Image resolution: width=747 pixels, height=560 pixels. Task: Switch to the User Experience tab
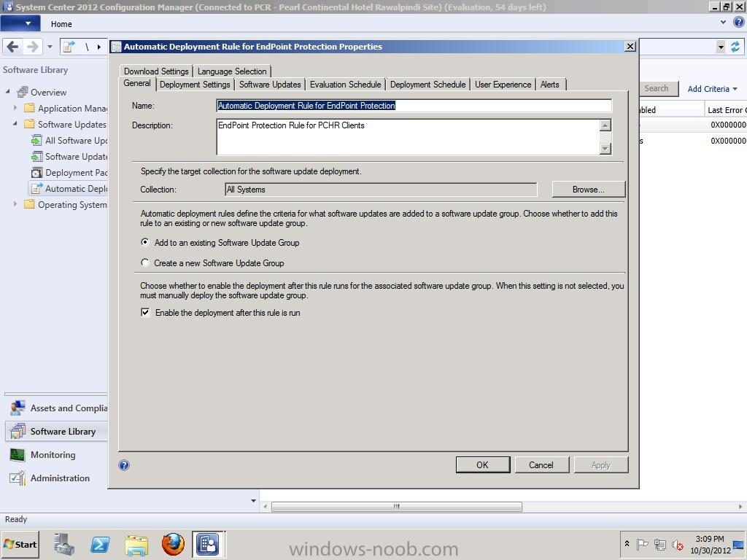503,85
